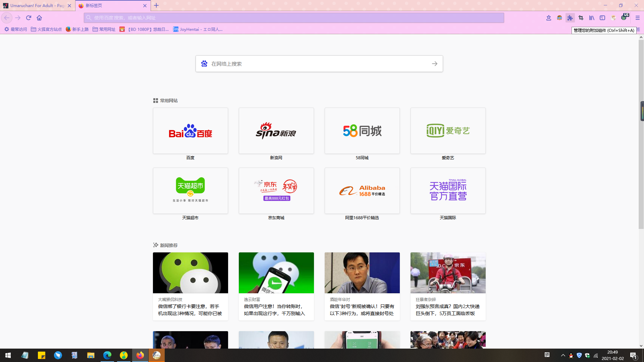
Task: Close the 新标签页 tab
Action: tap(145, 6)
